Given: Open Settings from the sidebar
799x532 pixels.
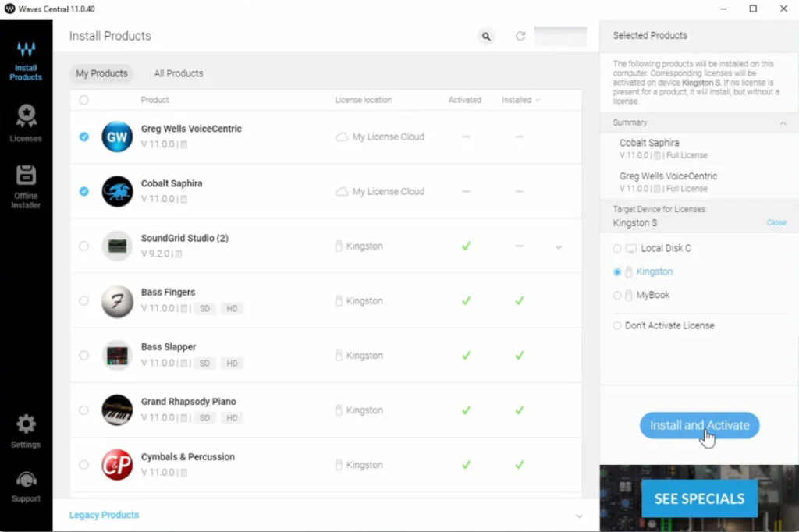Looking at the screenshot, I should [26, 431].
